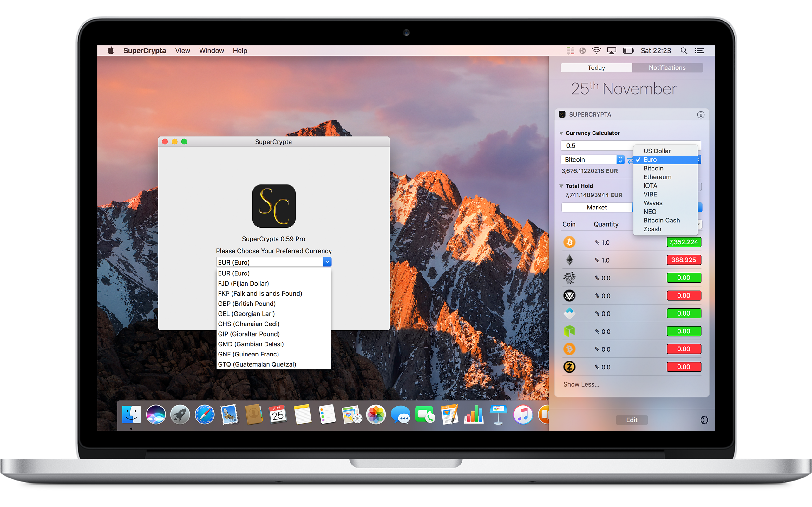Open SuperCrypta widget info button

[701, 115]
